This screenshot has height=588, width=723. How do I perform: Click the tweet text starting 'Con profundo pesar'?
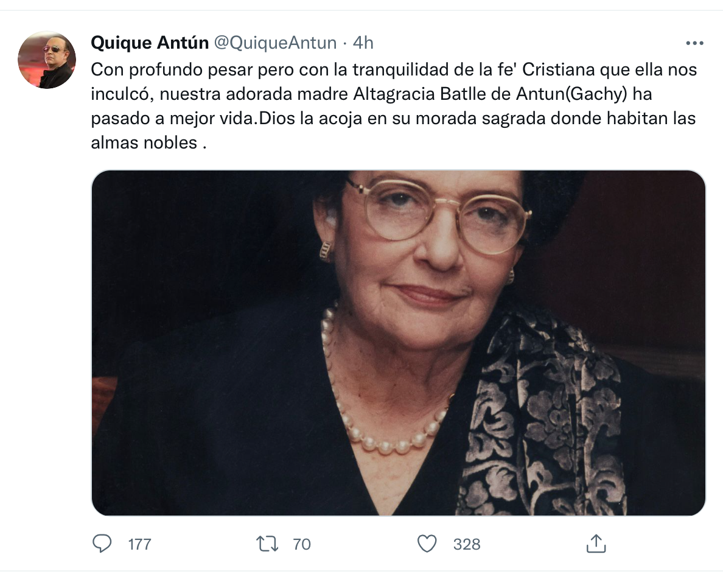pos(394,106)
